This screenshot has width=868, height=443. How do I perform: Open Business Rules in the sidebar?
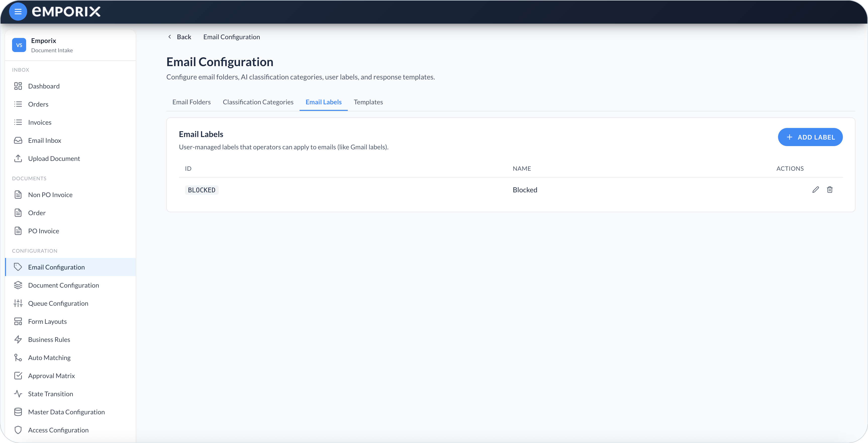click(x=70, y=339)
